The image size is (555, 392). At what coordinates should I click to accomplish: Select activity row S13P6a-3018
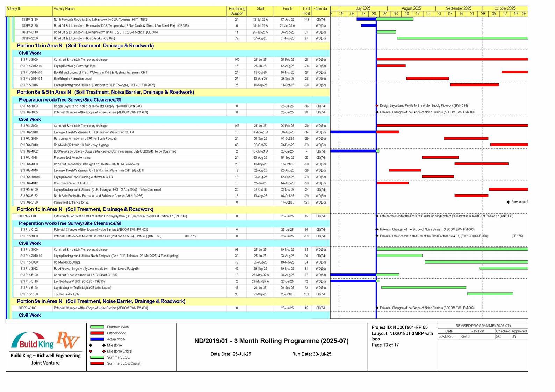tap(171, 132)
